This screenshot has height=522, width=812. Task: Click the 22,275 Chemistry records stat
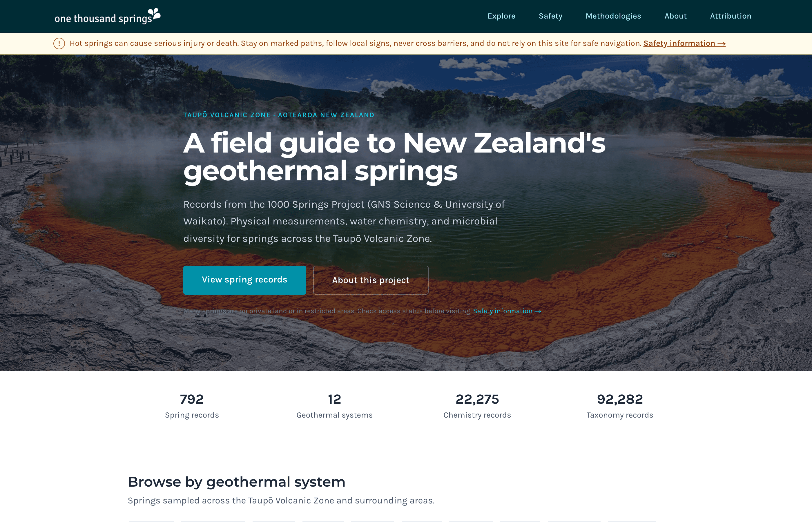[x=477, y=406]
